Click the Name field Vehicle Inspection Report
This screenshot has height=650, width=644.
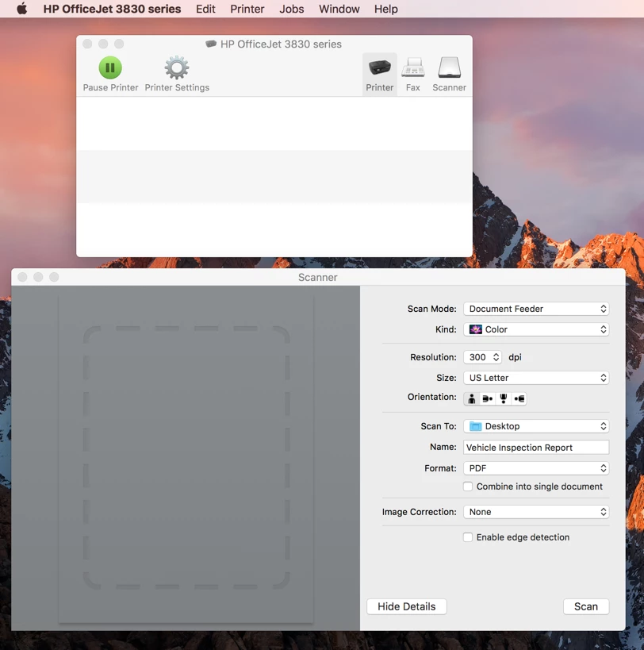click(x=536, y=448)
